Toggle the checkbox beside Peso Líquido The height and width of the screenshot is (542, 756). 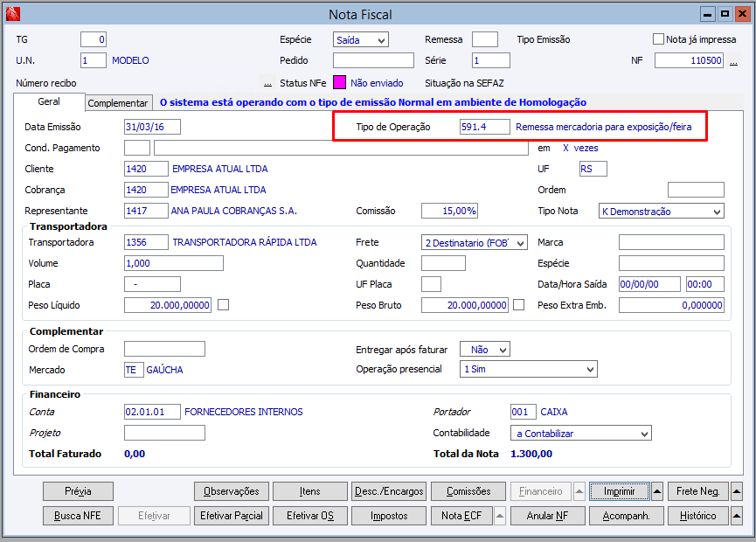tap(223, 305)
